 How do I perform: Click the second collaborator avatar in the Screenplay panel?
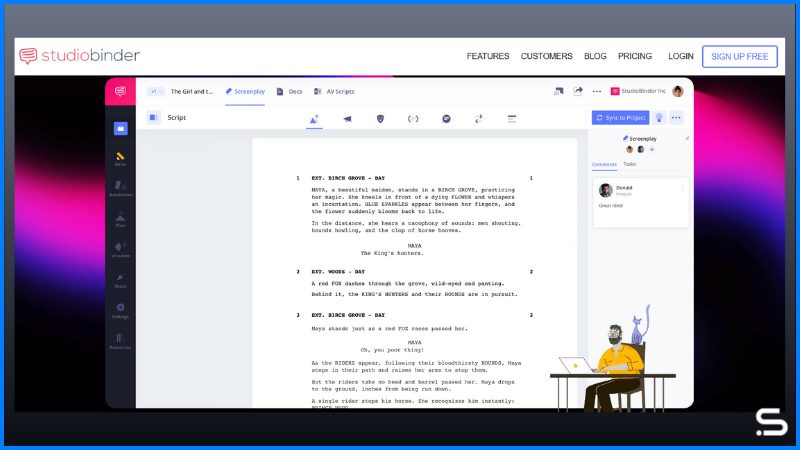point(641,149)
